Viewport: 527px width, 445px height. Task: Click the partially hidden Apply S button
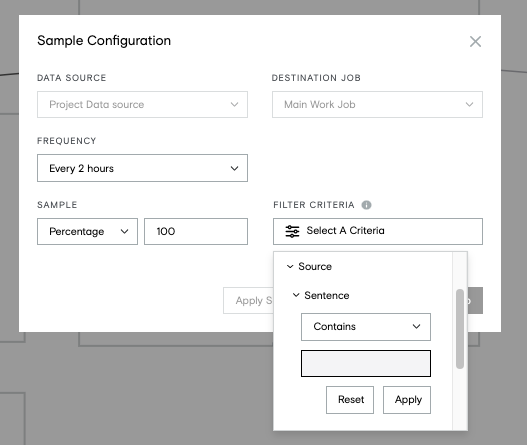point(248,300)
